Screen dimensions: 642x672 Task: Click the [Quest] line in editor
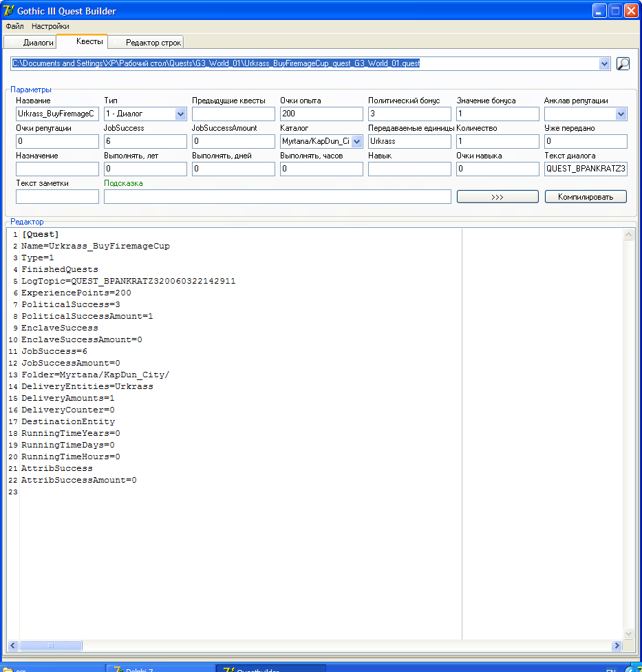coord(41,234)
